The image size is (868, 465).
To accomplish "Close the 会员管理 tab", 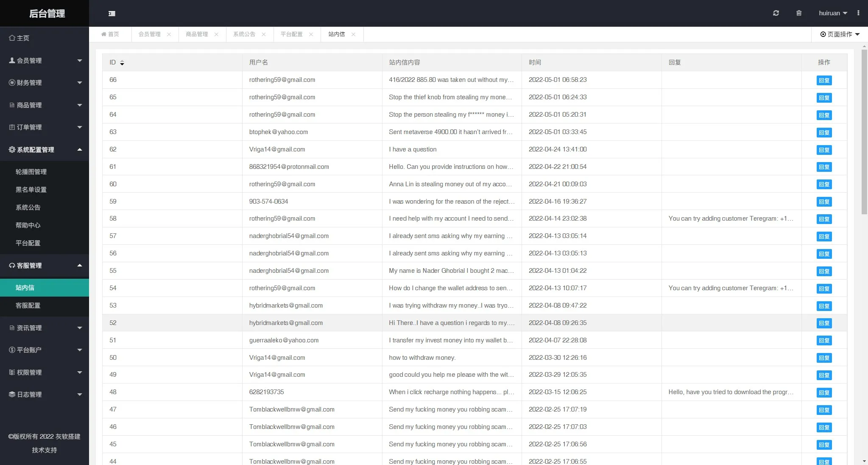I will click(x=169, y=34).
